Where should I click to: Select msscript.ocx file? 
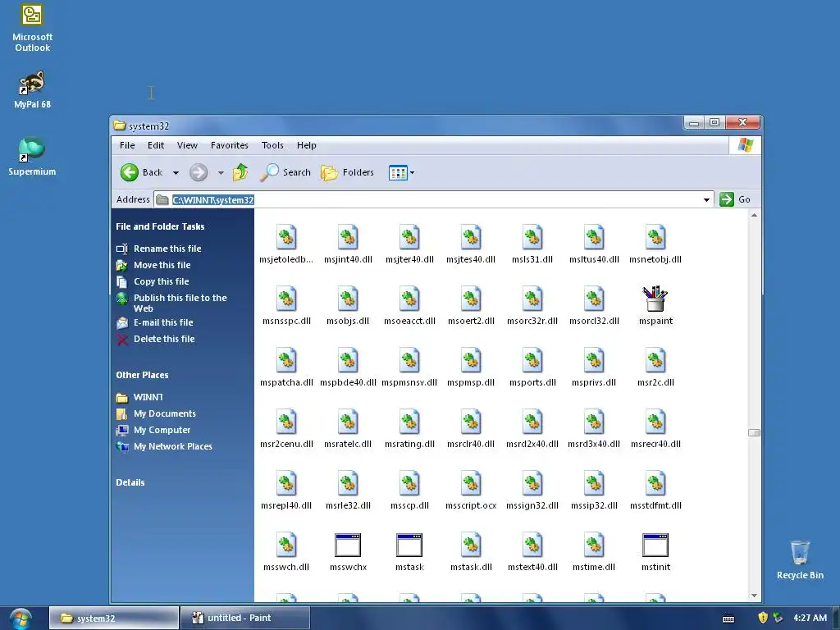click(471, 491)
